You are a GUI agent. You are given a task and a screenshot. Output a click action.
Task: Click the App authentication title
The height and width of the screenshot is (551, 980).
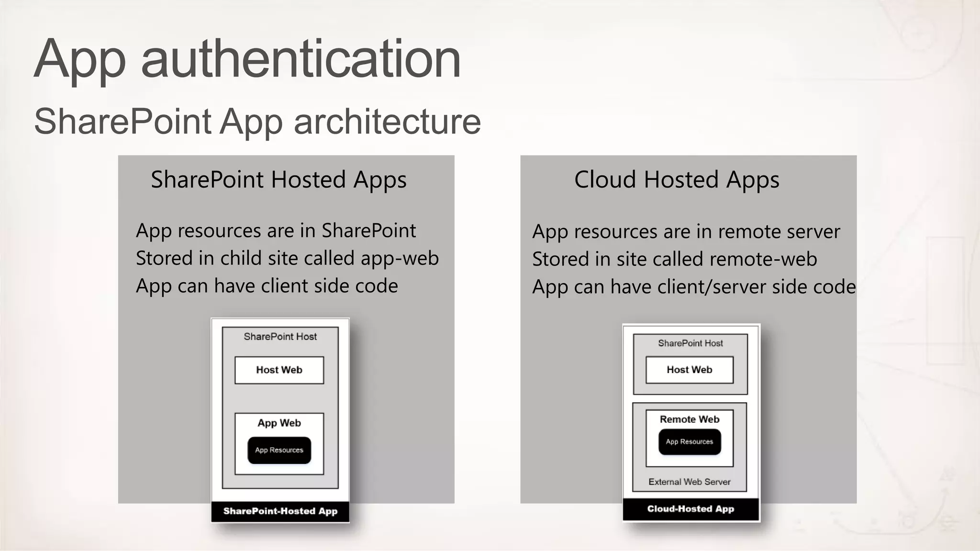(x=247, y=59)
